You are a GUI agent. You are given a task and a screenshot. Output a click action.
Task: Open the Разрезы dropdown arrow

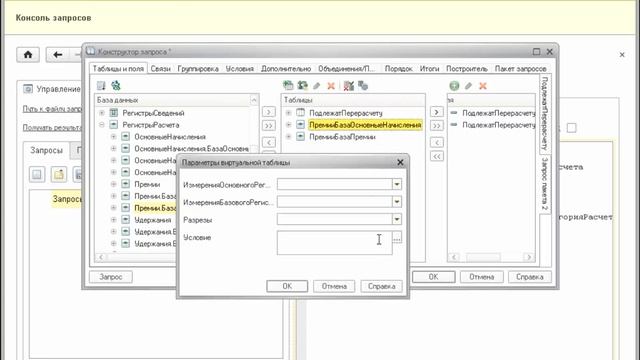397,220
